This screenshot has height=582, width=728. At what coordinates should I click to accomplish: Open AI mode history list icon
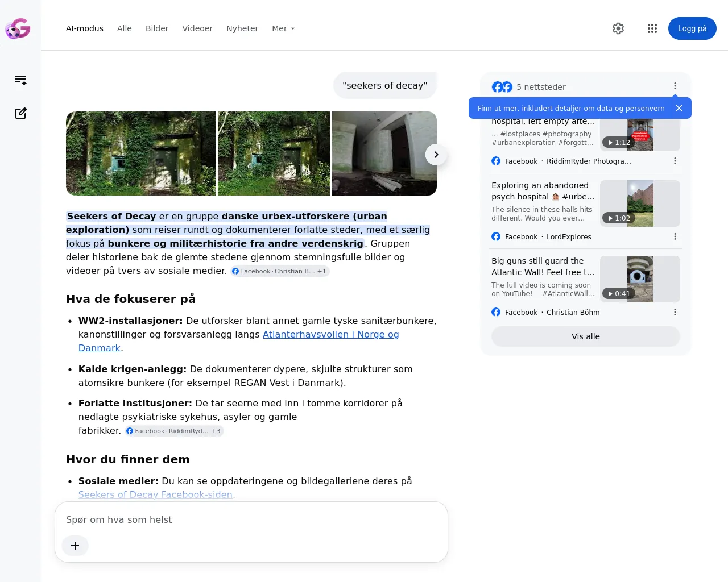(x=20, y=80)
